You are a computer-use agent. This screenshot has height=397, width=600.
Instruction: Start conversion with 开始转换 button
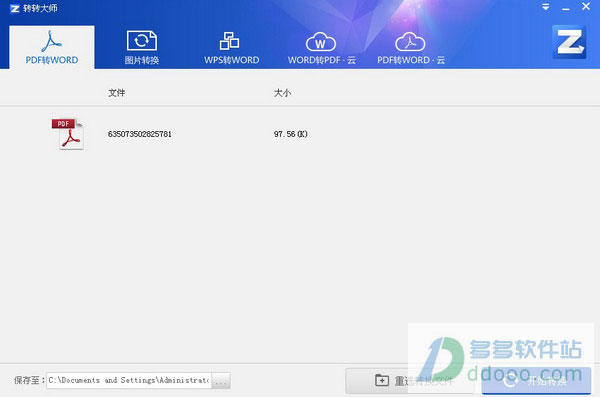[x=536, y=381]
